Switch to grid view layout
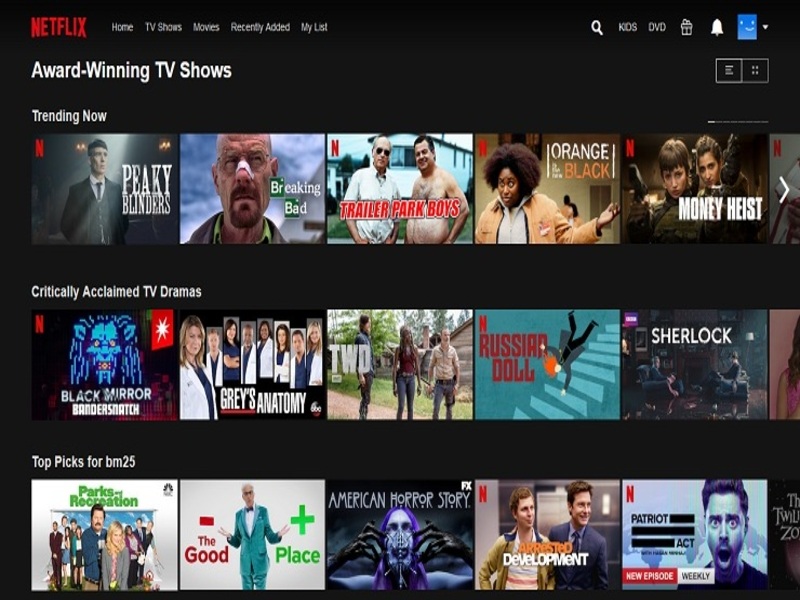800x600 pixels. 755,70
